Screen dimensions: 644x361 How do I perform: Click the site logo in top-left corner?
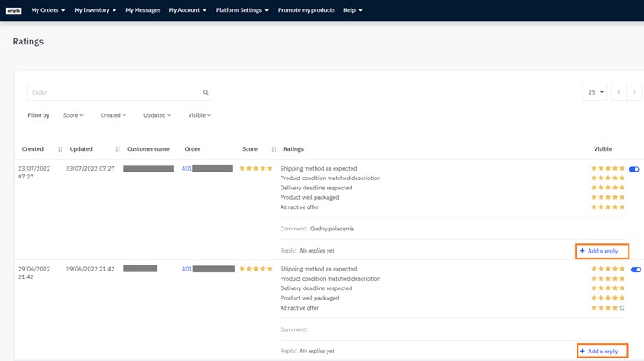[14, 10]
